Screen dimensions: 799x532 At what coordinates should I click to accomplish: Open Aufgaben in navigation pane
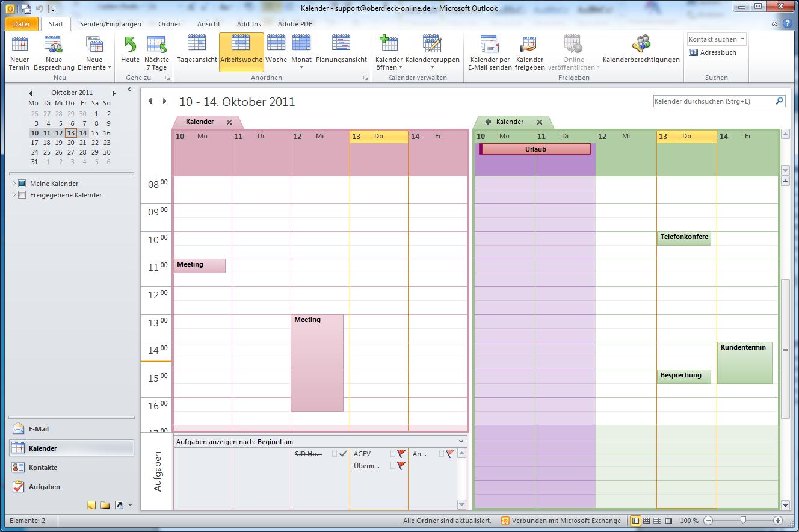(x=71, y=487)
